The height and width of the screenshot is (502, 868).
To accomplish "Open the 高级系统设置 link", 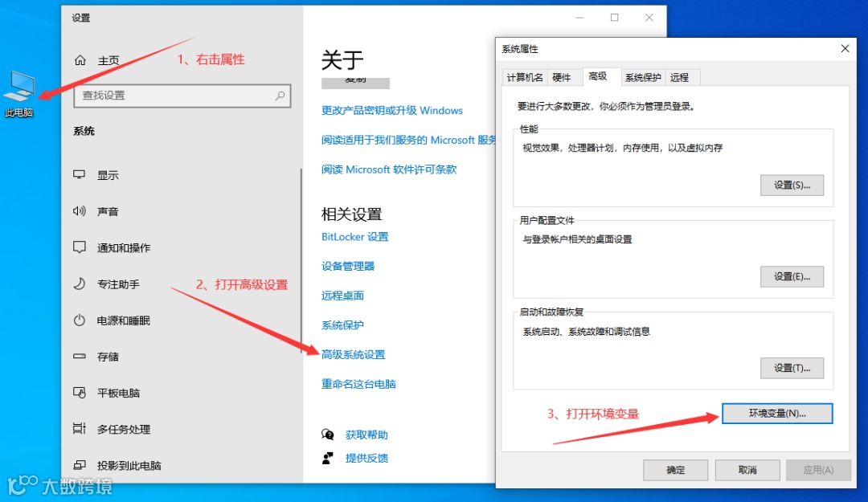I will click(353, 354).
